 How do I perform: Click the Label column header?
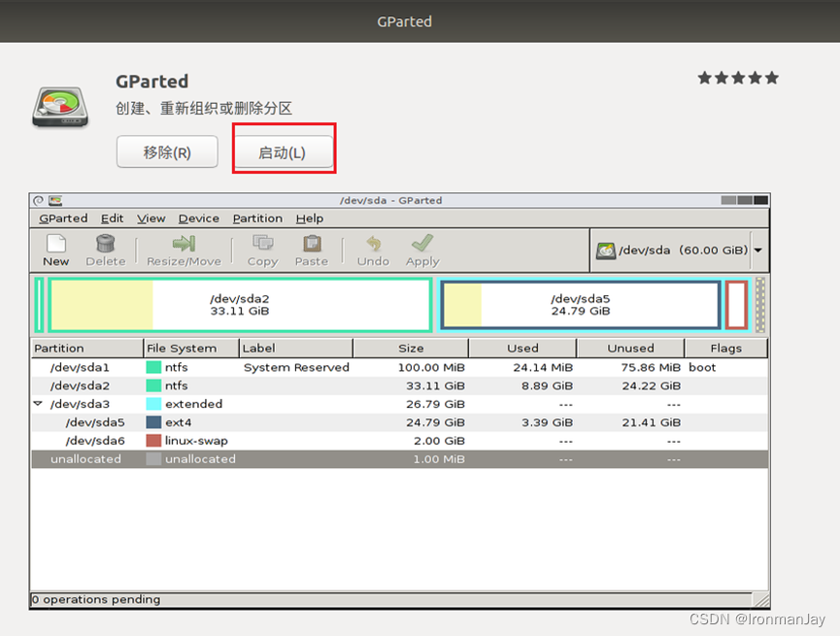[x=296, y=349]
